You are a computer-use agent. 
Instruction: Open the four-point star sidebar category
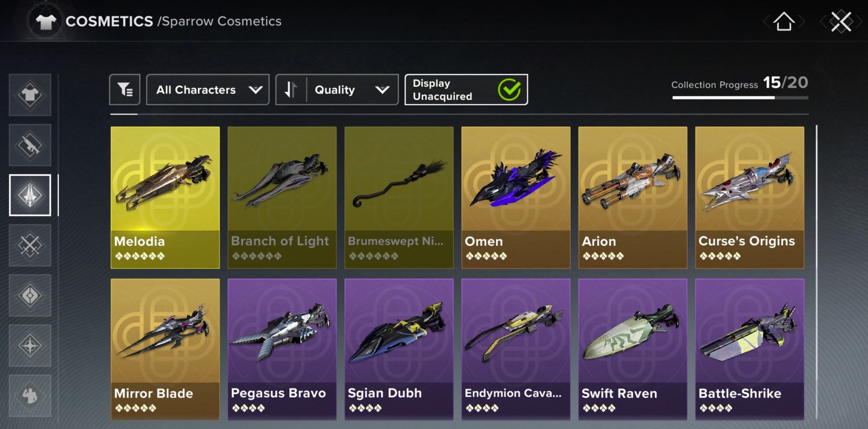pos(30,345)
